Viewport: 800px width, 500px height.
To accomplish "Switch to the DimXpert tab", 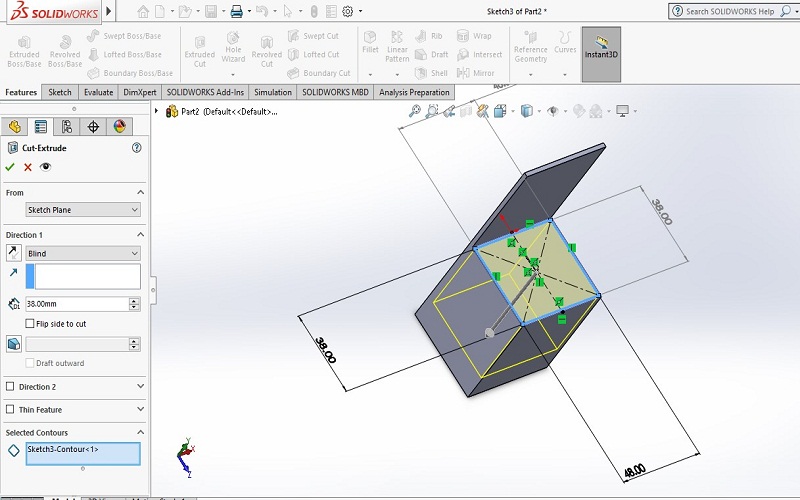I will [140, 92].
